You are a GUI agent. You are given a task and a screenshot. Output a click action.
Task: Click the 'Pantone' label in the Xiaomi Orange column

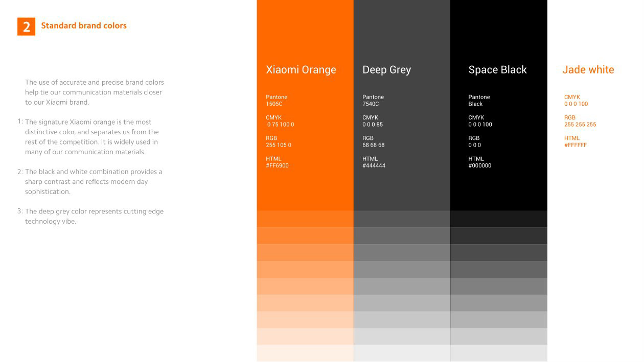point(277,97)
